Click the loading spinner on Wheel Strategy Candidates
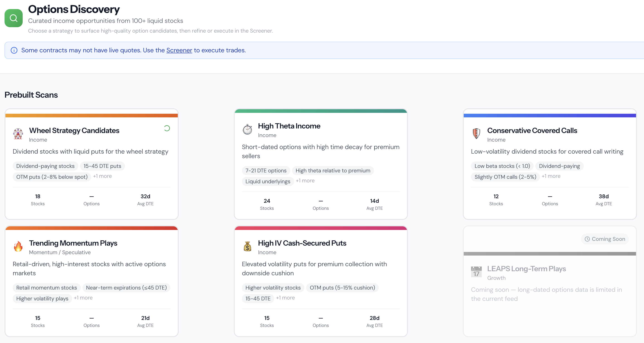This screenshot has height=343, width=644. 167,128
